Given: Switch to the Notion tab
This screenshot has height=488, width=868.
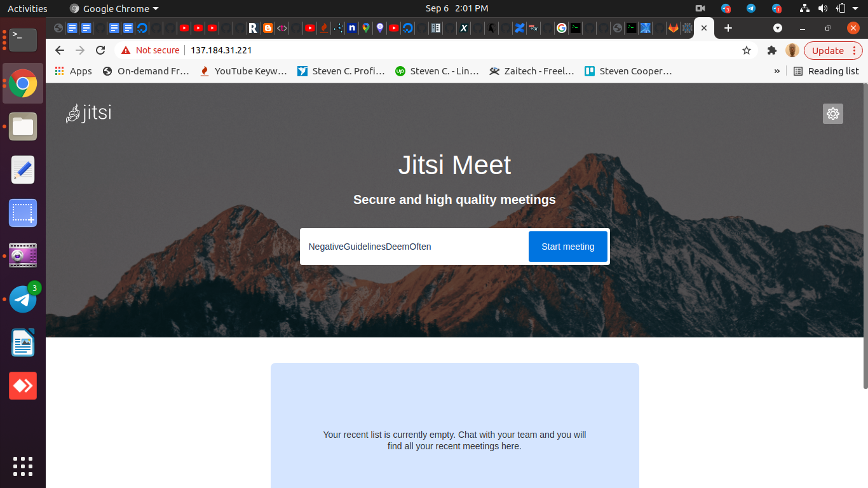Looking at the screenshot, I should [351, 28].
